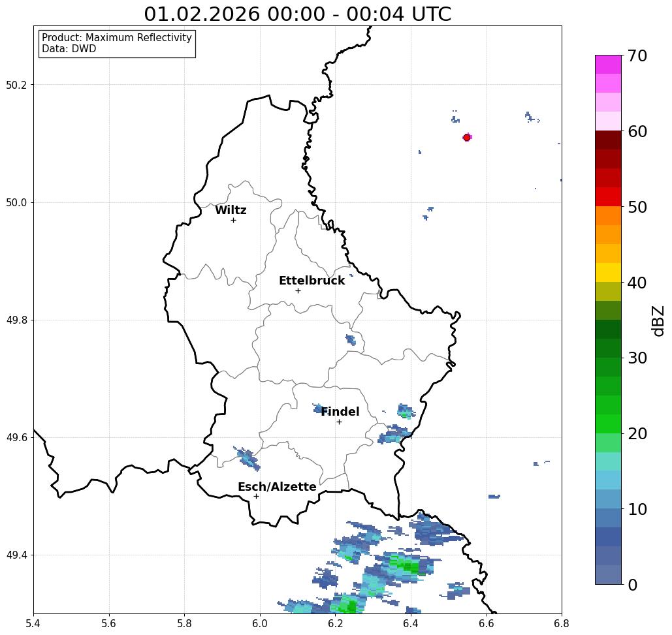Click the 20 dBZ colorbar tick label
672x635 pixels.
pos(637,433)
